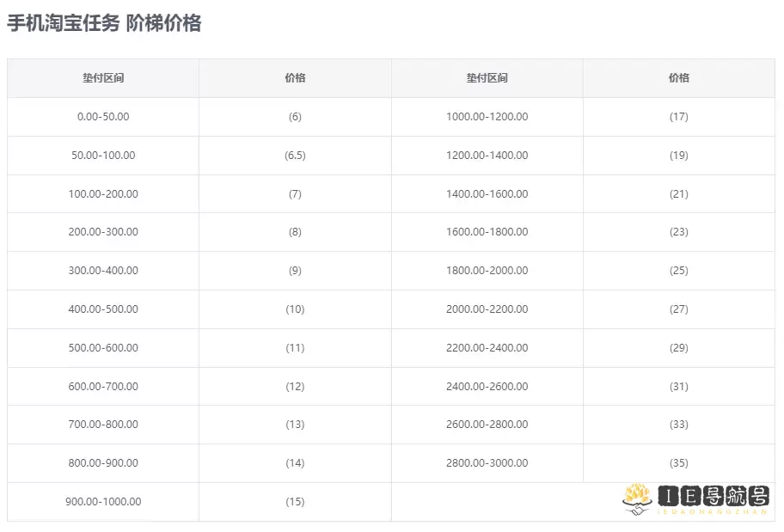Select the 0.00-50.00 range cell
The height and width of the screenshot is (532, 784).
click(103, 117)
